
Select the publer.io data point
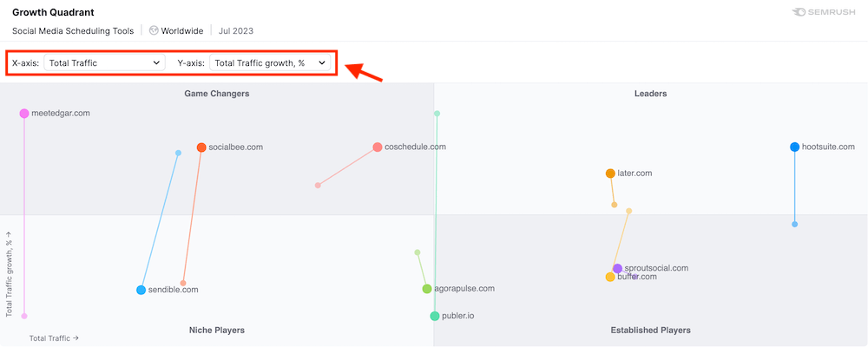[435, 316]
